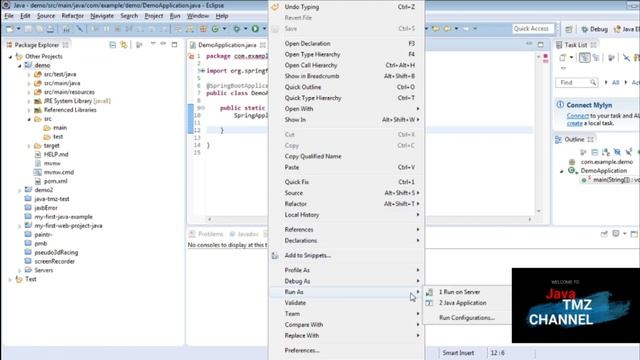This screenshot has width=640, height=360.
Task: Select HELP.md in Package Explorer
Action: tap(56, 154)
